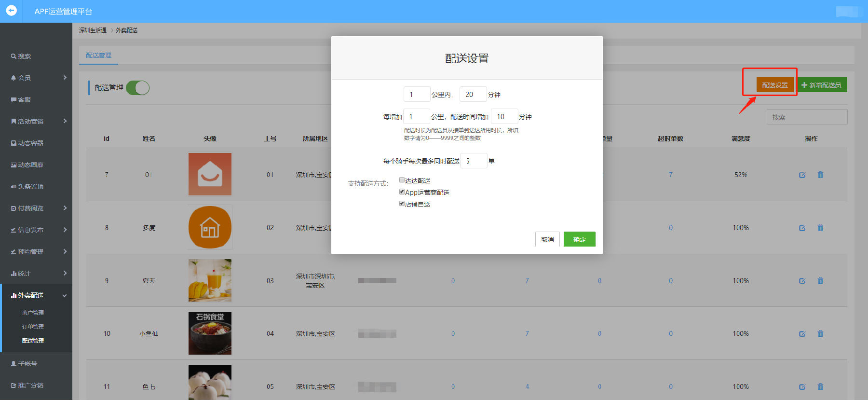Screen dimensions: 868x400
Task: Toggle the 配送管理 switch off
Action: click(x=138, y=88)
